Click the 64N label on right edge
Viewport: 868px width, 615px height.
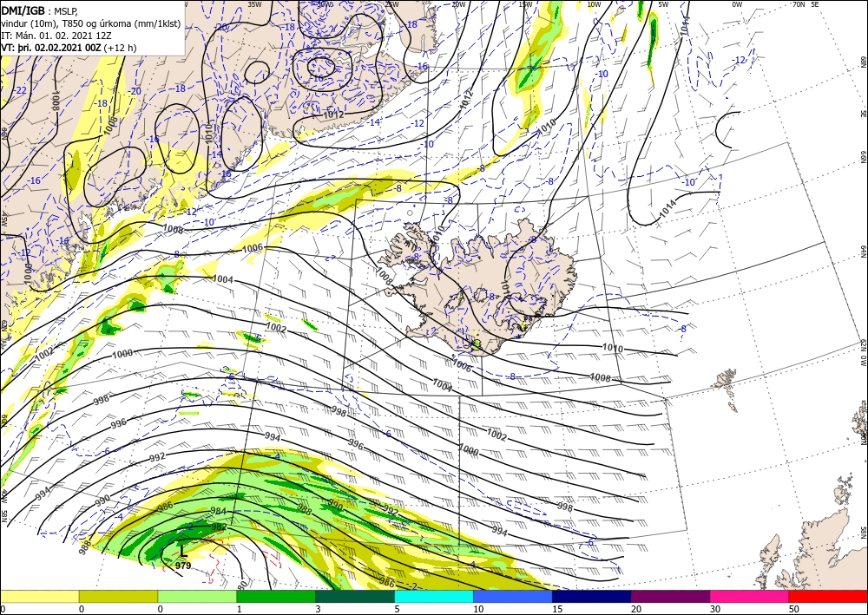point(863,251)
